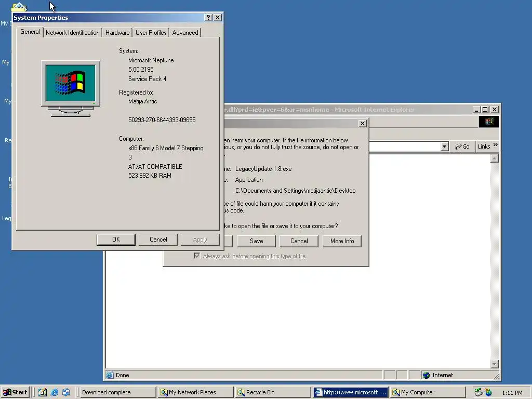The height and width of the screenshot is (399, 532).
Task: Switch to Download complete taskbar button
Action: click(118, 392)
